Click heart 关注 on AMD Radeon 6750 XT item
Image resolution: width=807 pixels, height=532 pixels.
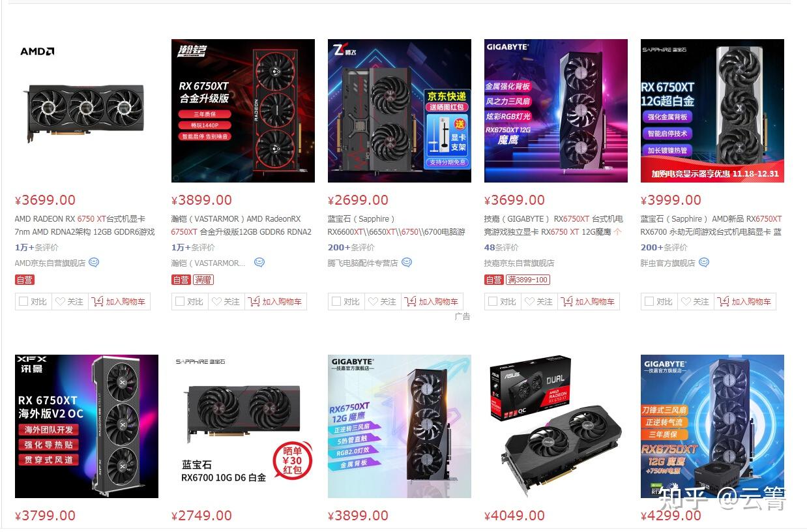pos(69,301)
